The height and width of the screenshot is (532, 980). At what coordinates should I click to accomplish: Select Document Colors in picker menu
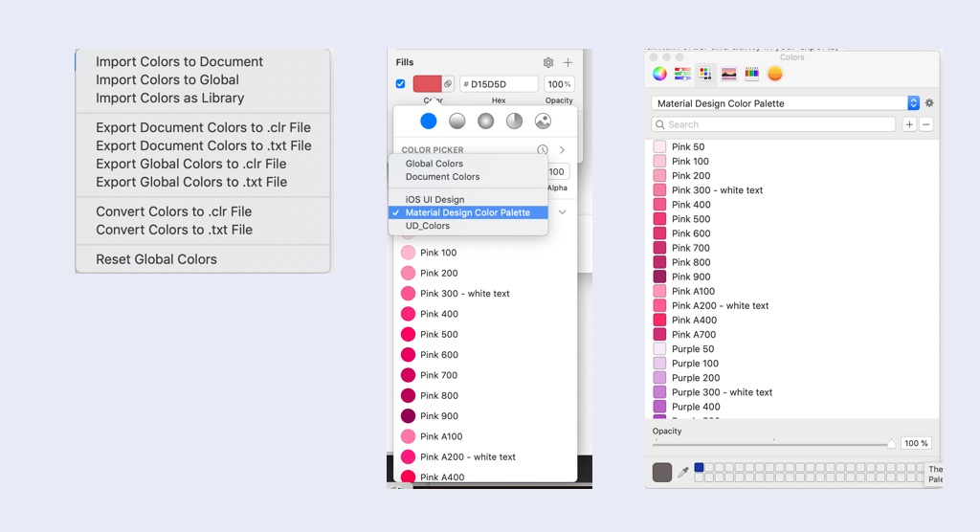pos(442,176)
